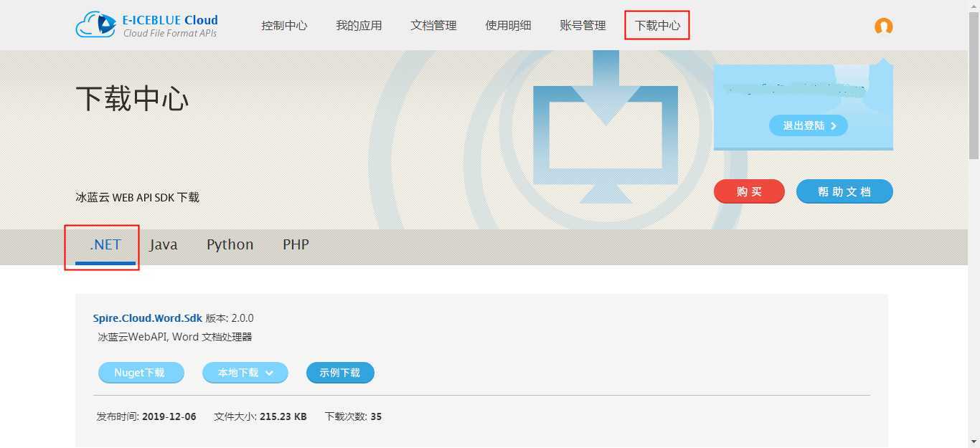Expand the 本地下载 dropdown
This screenshot has height=448, width=980.
coord(245,373)
